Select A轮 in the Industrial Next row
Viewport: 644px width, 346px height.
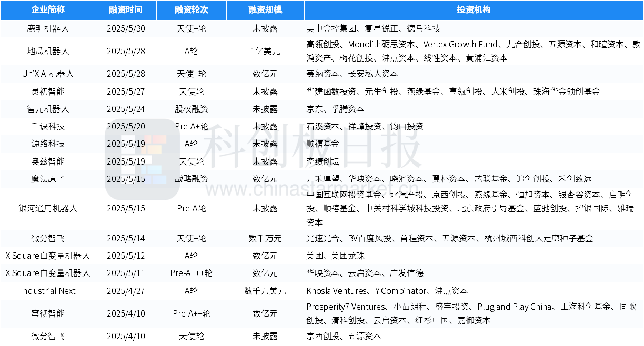click(191, 291)
